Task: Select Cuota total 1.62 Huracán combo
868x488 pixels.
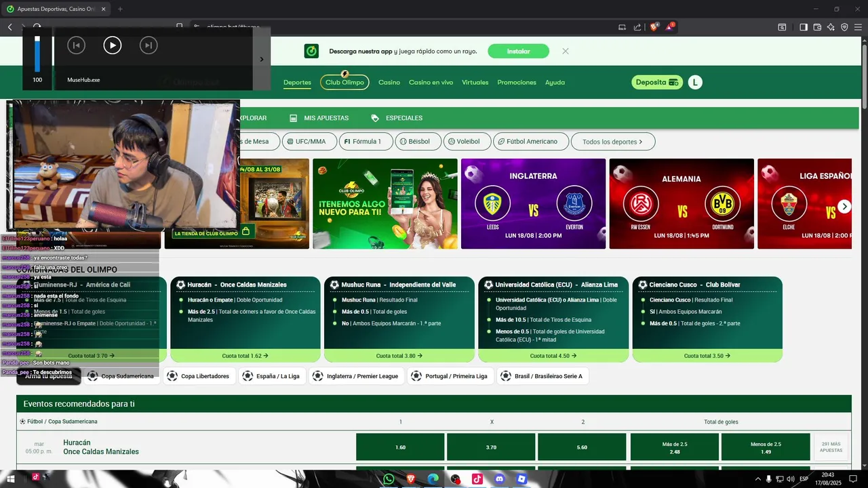Action: (245, 355)
